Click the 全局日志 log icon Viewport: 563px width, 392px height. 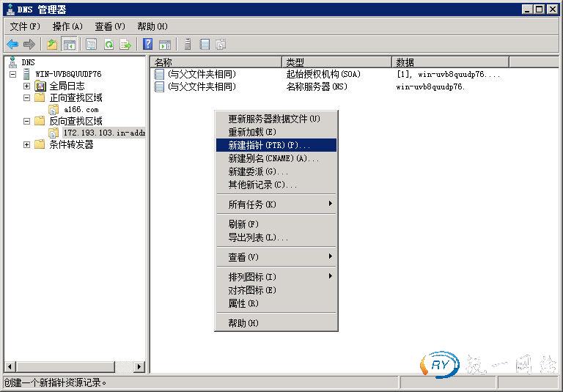(x=40, y=86)
